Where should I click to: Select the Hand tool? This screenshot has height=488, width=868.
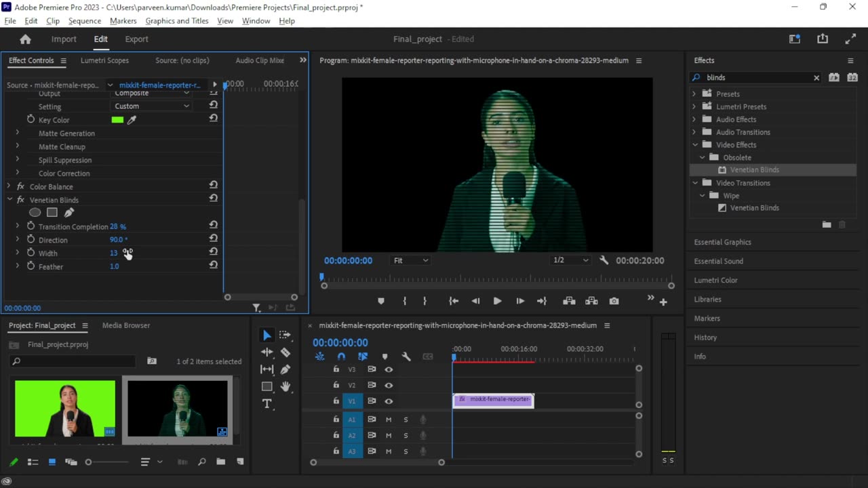point(285,386)
